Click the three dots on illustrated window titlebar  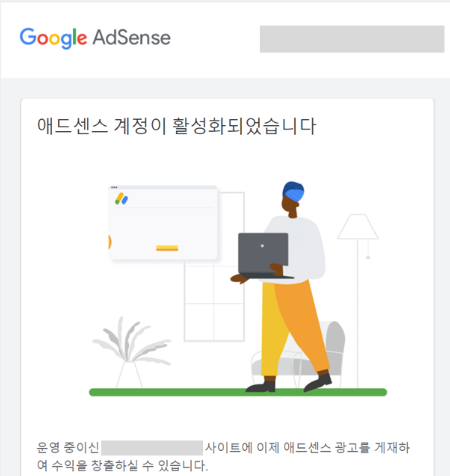click(x=114, y=187)
